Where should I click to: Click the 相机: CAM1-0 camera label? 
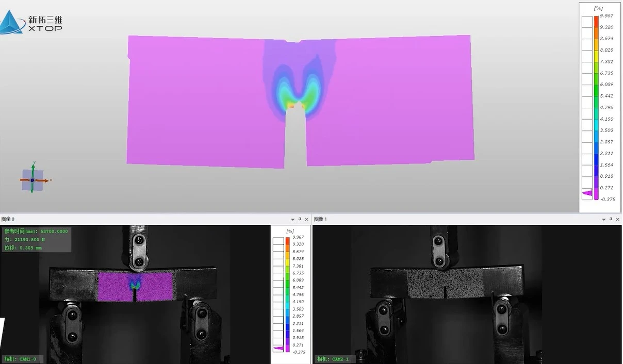[x=22, y=359]
